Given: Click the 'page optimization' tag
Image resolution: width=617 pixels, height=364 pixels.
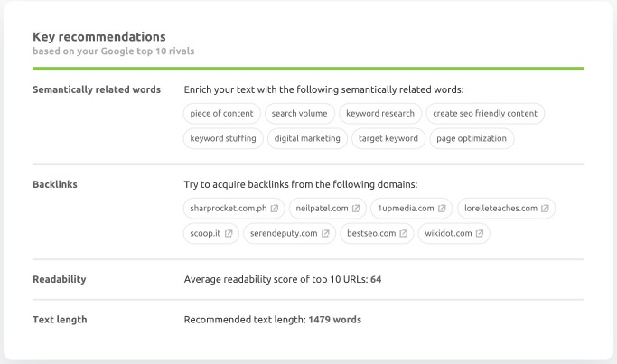Looking at the screenshot, I should tap(472, 138).
